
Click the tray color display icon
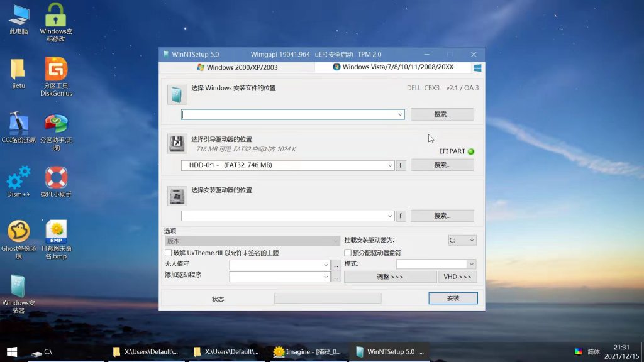click(579, 351)
